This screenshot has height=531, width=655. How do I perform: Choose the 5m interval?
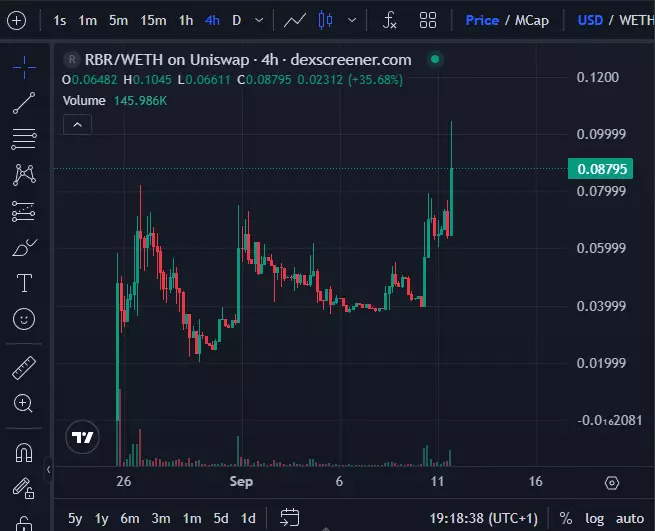coord(118,20)
